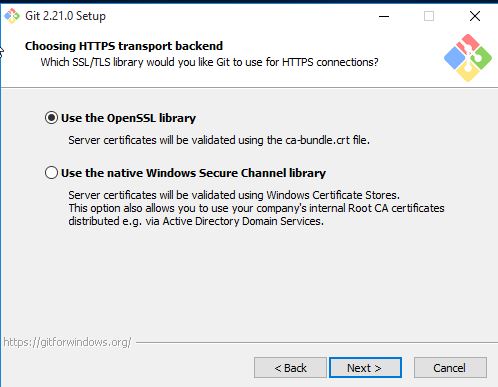
Task: Proceed with the 'Next >' button
Action: tap(365, 368)
